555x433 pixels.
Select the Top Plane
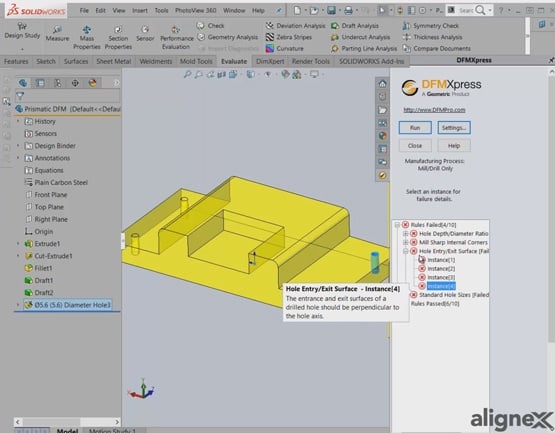point(44,207)
